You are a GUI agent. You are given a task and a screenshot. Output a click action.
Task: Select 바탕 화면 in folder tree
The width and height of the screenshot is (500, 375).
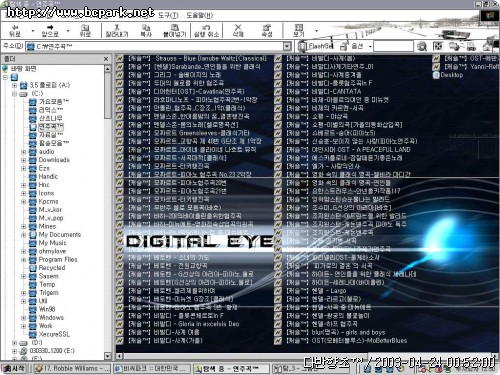[23, 69]
